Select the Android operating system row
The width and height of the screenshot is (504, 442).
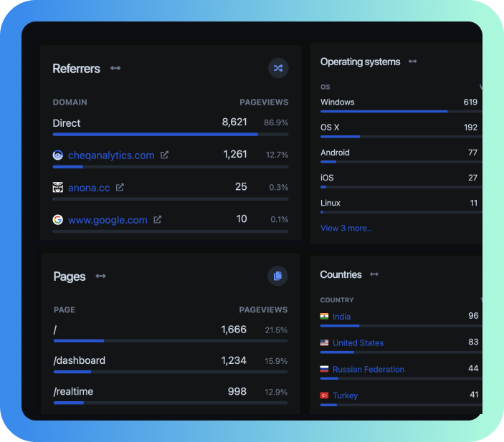pyautogui.click(x=401, y=155)
